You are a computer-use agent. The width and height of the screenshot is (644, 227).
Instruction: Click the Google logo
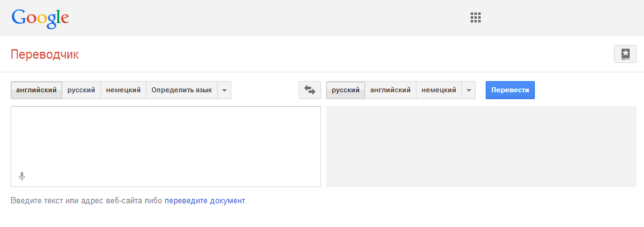click(x=41, y=19)
